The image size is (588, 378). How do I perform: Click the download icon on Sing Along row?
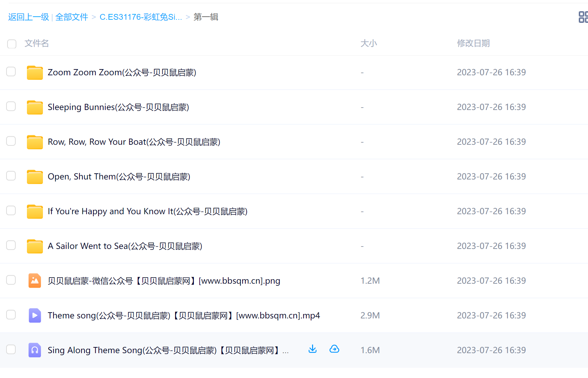[x=312, y=349]
